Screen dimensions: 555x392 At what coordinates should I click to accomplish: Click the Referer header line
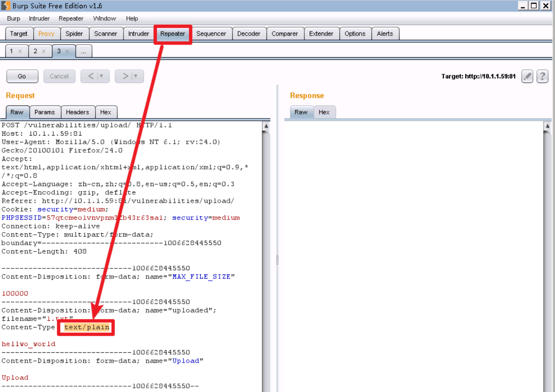pos(118,201)
